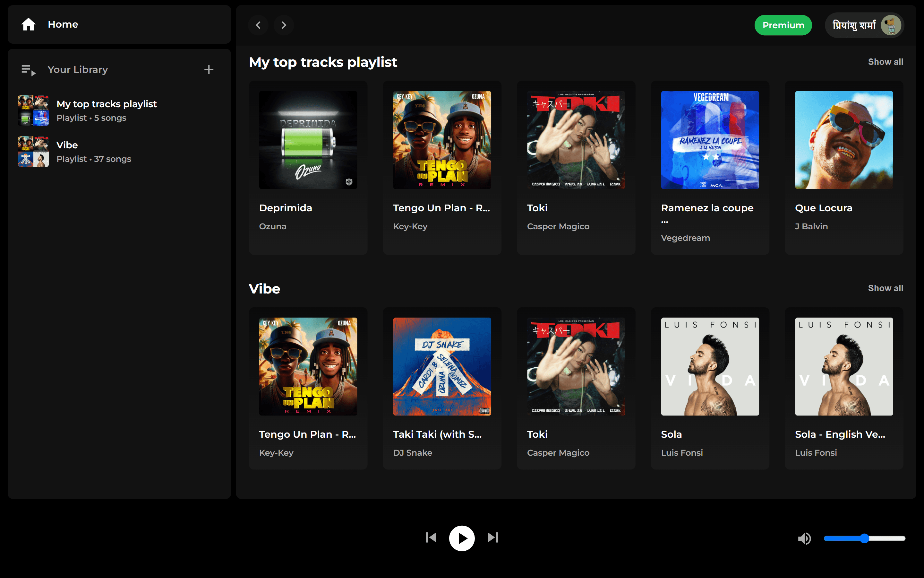Screen dimensions: 924x578
Task: Click My top tracks playlist section heading
Action: [323, 62]
